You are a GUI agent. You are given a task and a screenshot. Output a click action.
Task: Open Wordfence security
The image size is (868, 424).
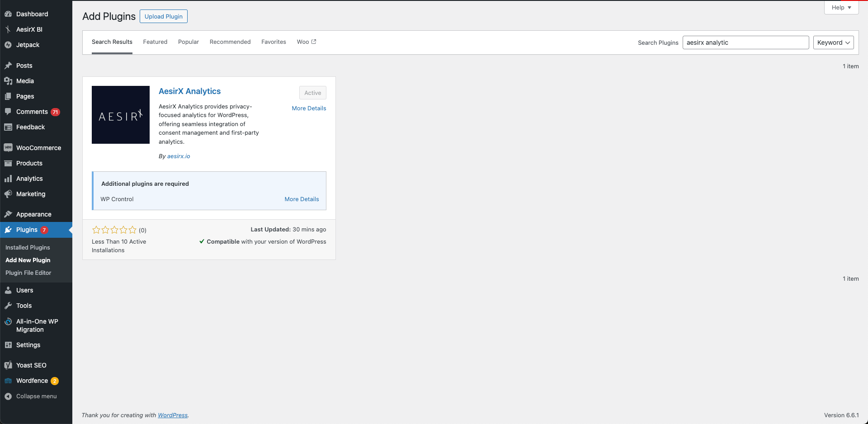pyautogui.click(x=32, y=381)
